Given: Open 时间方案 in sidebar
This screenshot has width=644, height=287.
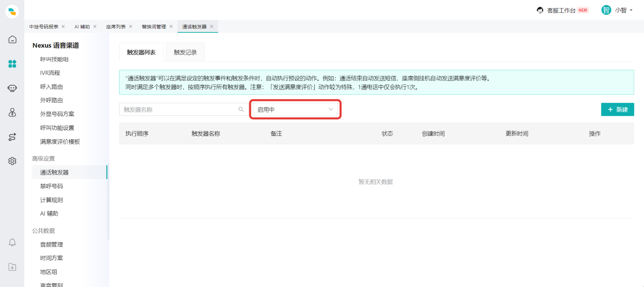Looking at the screenshot, I should [51, 258].
